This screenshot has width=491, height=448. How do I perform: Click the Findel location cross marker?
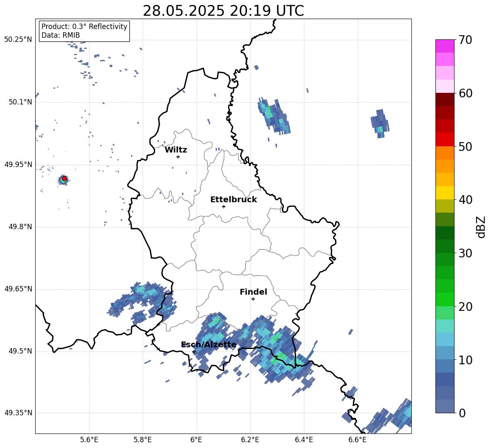click(x=253, y=299)
